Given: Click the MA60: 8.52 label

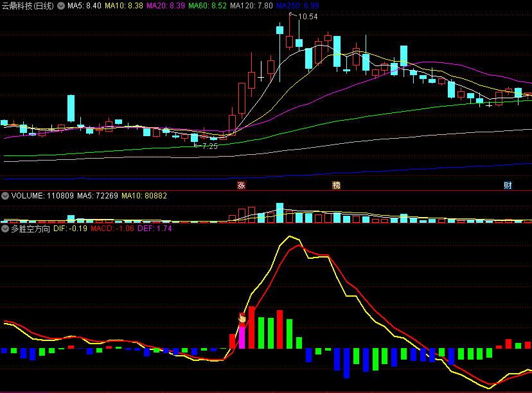Looking at the screenshot, I should coord(208,6).
